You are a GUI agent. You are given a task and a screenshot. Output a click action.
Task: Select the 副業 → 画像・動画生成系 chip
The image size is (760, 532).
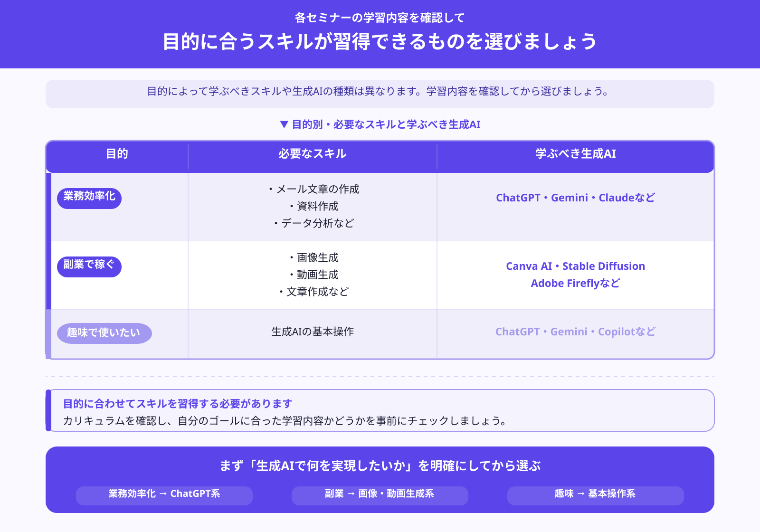pos(380,495)
